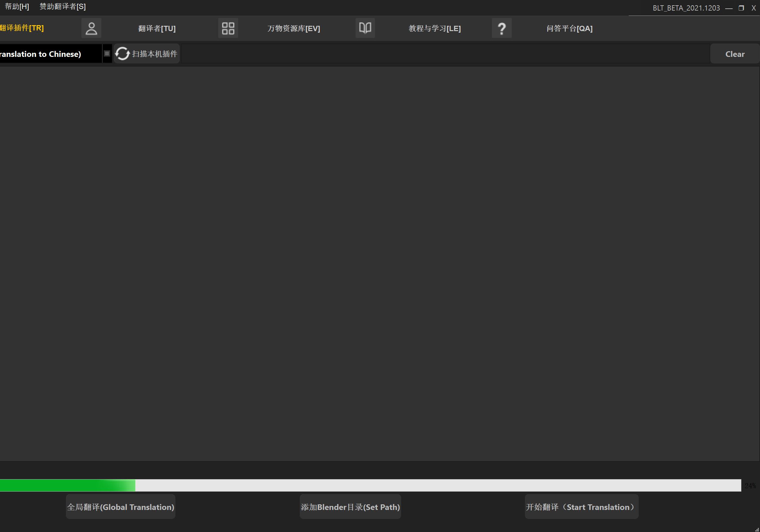
Task: Click the four-squares grid icon
Action: tap(228, 29)
